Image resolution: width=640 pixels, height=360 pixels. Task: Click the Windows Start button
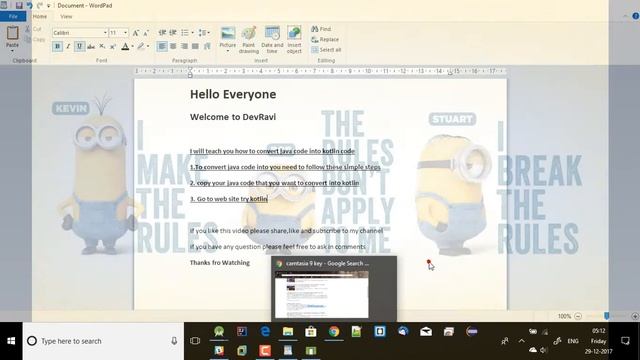[x=11, y=341]
